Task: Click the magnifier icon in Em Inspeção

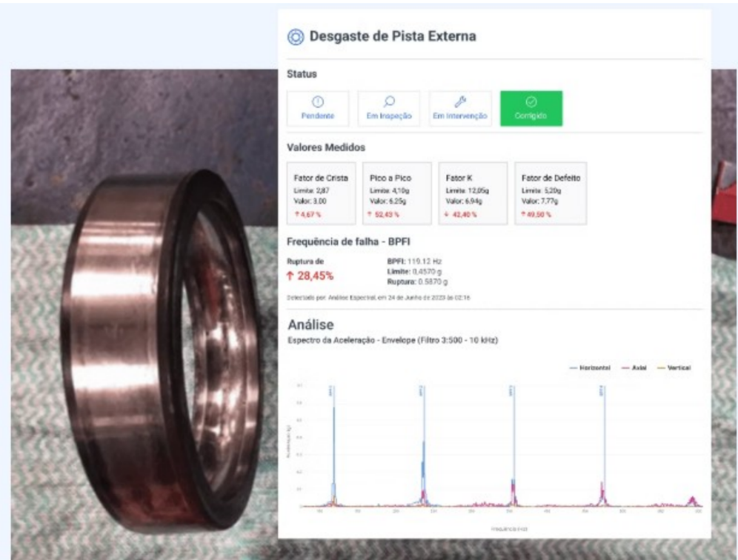Action: 389,101
